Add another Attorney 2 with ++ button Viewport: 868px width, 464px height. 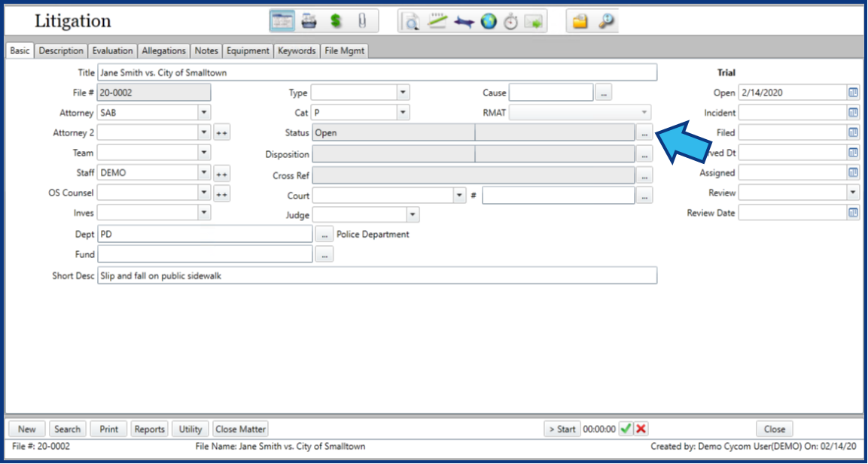point(222,133)
